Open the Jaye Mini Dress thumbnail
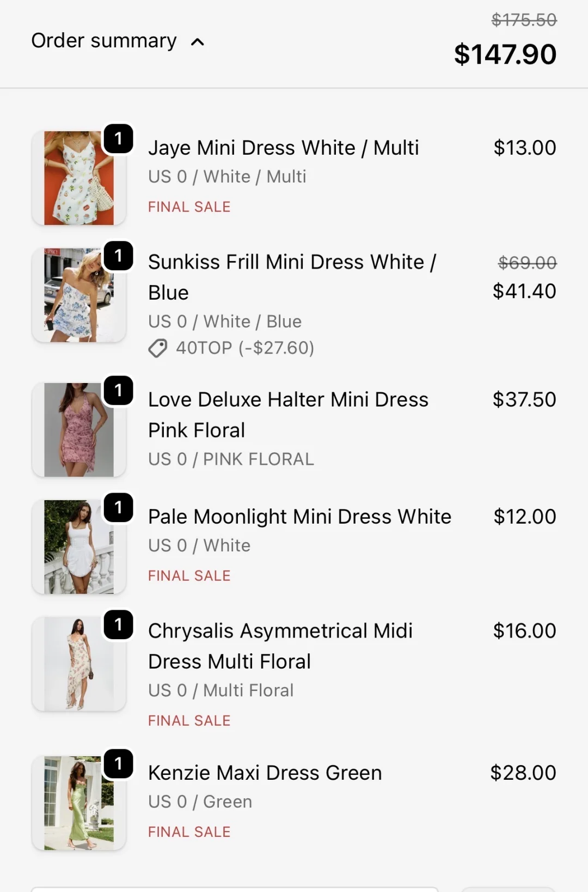The width and height of the screenshot is (588, 892). coord(79,178)
